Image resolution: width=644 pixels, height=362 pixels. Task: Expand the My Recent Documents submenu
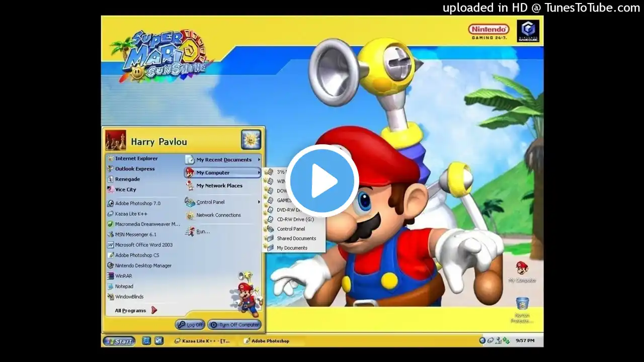pos(223,160)
